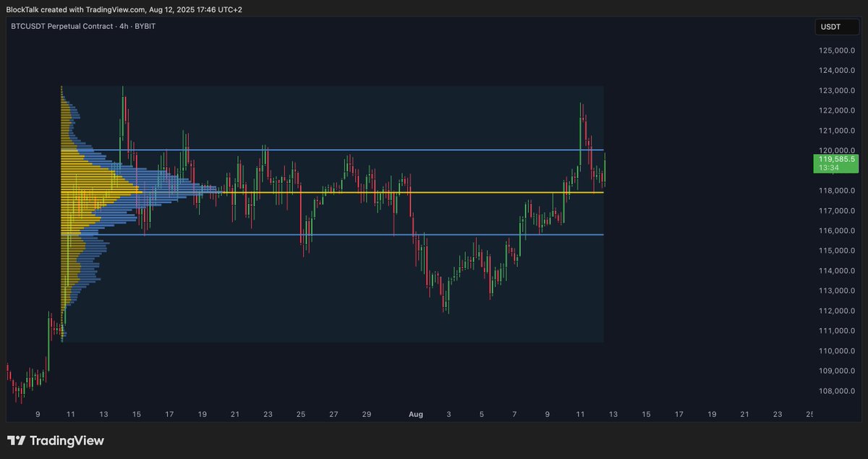Click the 110,000.0 price axis label
This screenshot has width=868, height=459.
[x=838, y=351]
